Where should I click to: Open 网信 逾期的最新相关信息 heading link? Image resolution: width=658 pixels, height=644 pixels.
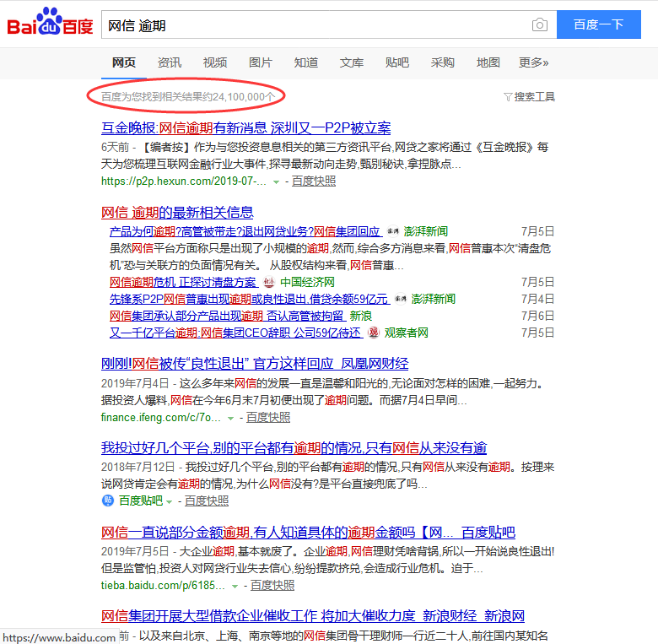177,213
